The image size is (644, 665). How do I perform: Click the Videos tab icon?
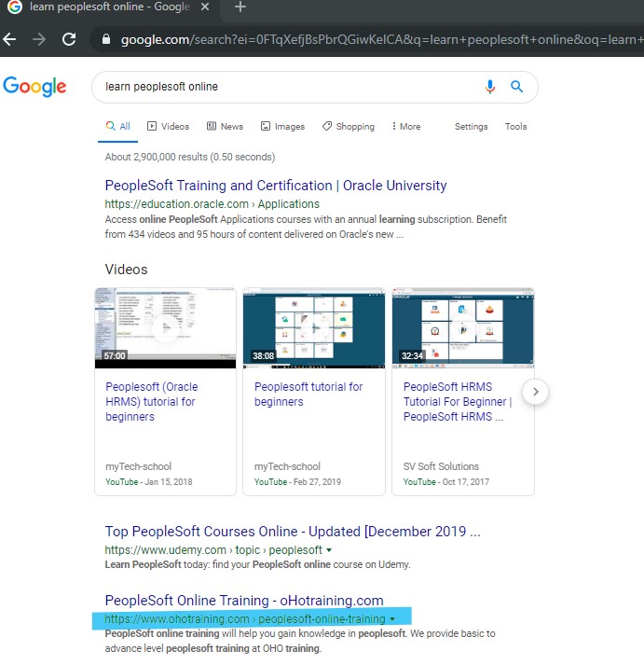(x=152, y=126)
